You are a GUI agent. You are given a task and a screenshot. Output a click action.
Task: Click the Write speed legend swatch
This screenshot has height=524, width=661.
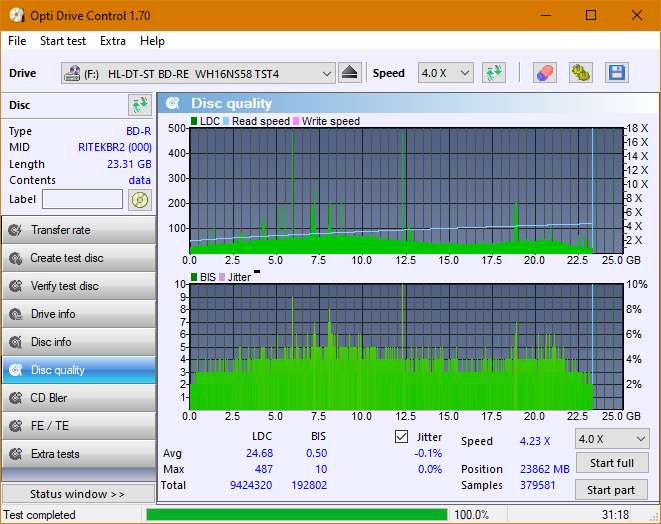(x=296, y=121)
